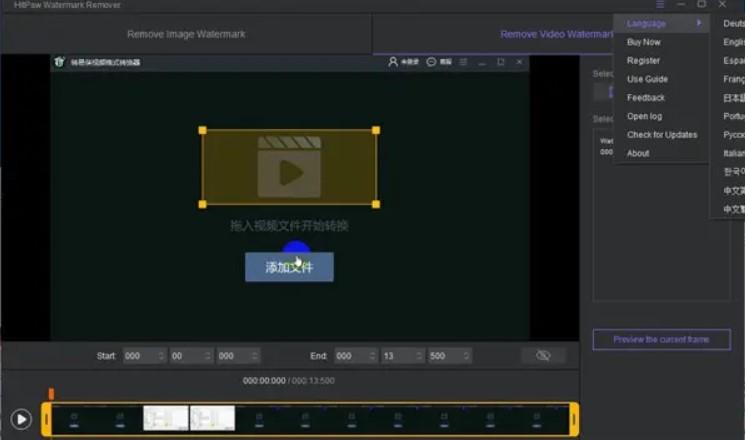Screen dimensions: 745x440
Task: Choose Deutsch language option
Action: click(x=734, y=23)
